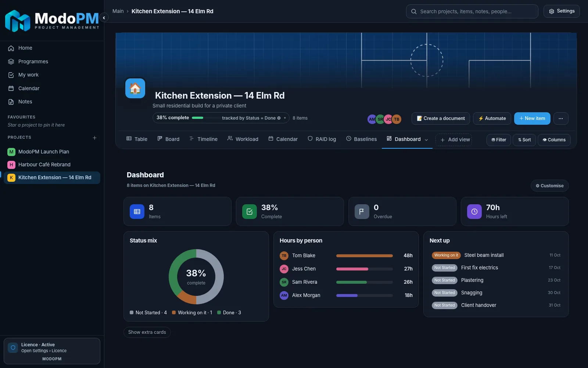Click the Not Started legend swatch

pyautogui.click(x=132, y=312)
